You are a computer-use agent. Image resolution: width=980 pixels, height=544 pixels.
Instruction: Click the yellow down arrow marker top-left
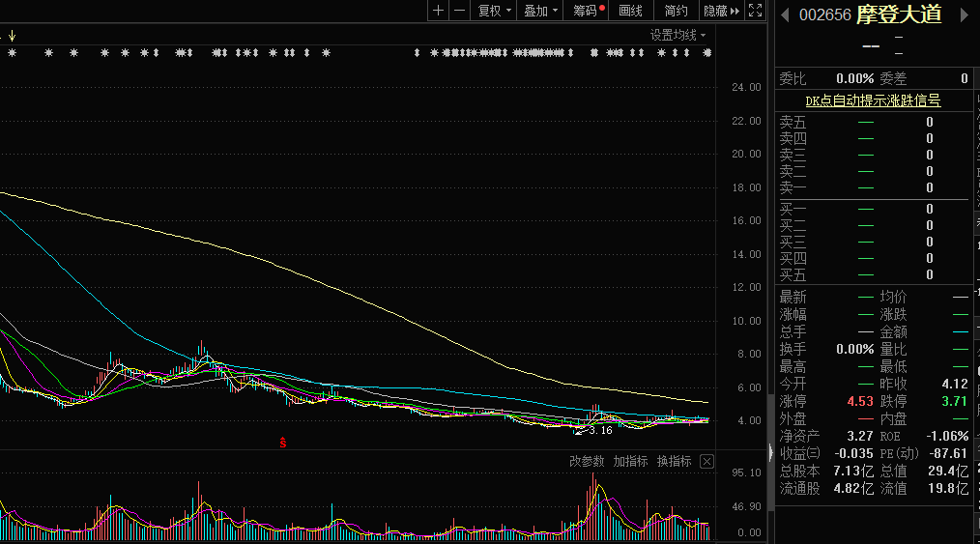point(13,37)
